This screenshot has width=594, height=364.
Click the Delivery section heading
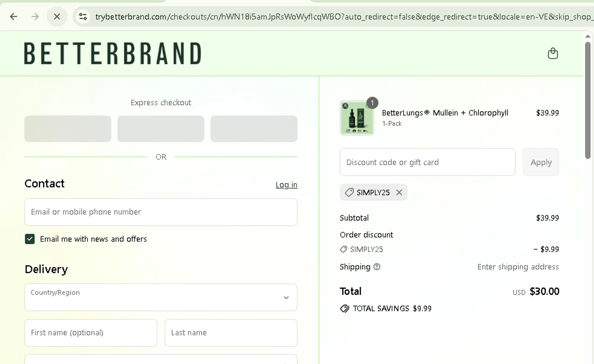pyautogui.click(x=46, y=269)
